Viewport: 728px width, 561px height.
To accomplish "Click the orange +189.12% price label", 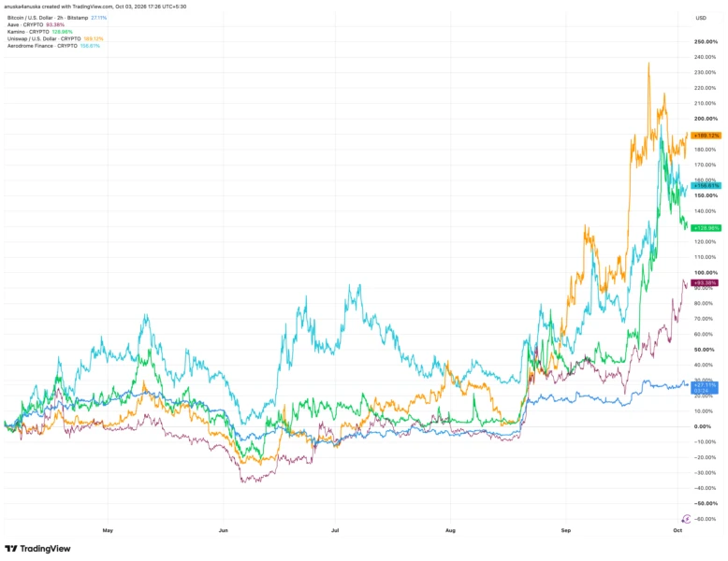I will click(x=706, y=136).
